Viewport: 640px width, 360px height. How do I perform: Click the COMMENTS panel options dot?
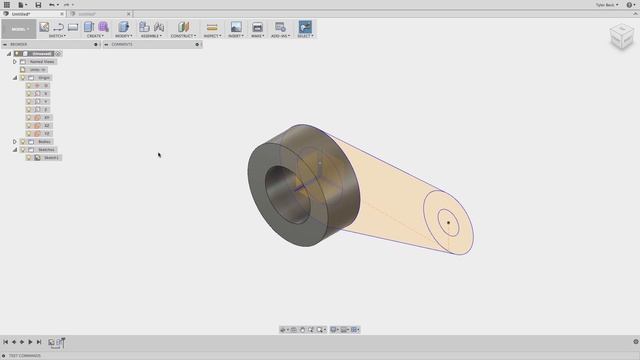point(197,44)
